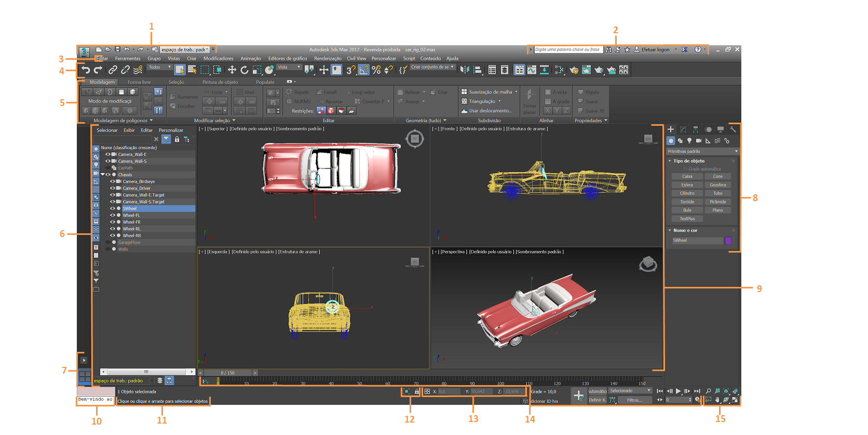Click the Zoom Extents viewport navigation icon
Screen dimensions: 868x435
[x=726, y=391]
